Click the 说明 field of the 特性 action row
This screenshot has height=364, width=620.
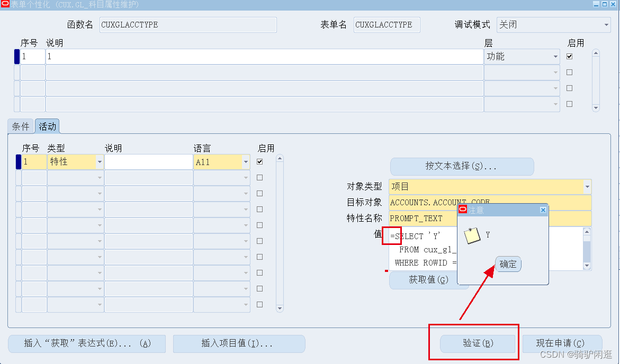tap(149, 162)
